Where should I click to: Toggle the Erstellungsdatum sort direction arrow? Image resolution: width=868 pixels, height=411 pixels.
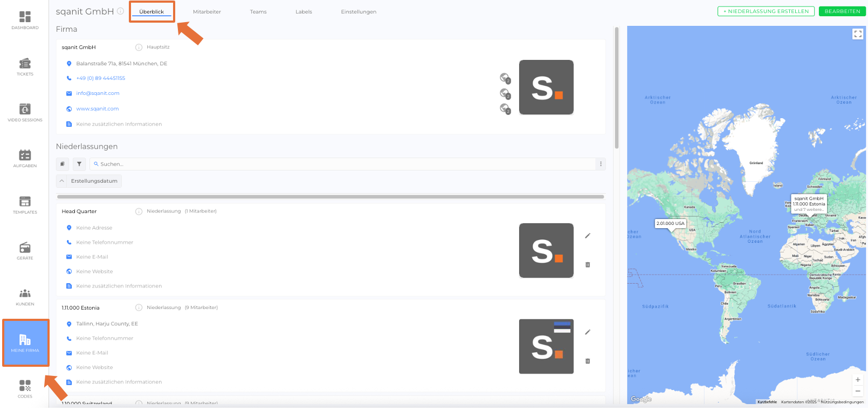point(62,181)
